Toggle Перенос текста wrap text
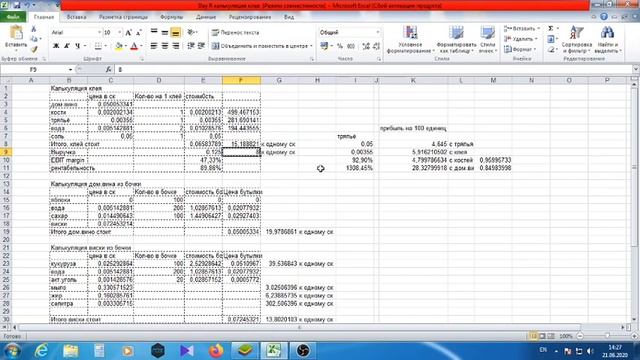This screenshot has height=360, width=640. pyautogui.click(x=236, y=32)
